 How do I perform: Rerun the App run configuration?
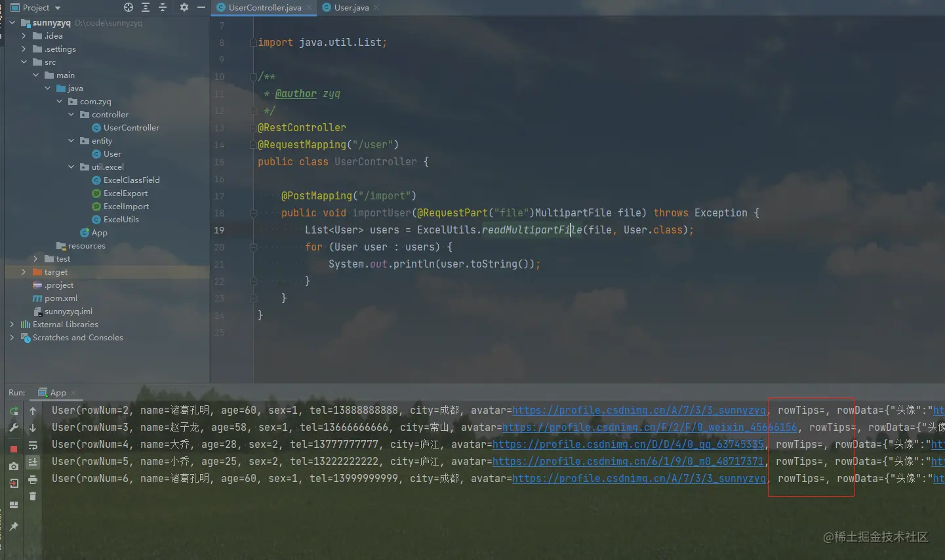click(14, 411)
